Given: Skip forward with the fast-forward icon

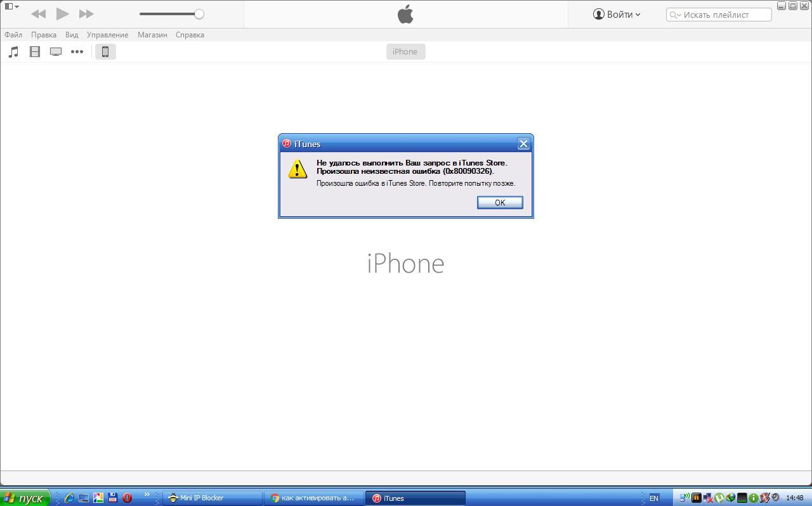Looking at the screenshot, I should 86,13.
